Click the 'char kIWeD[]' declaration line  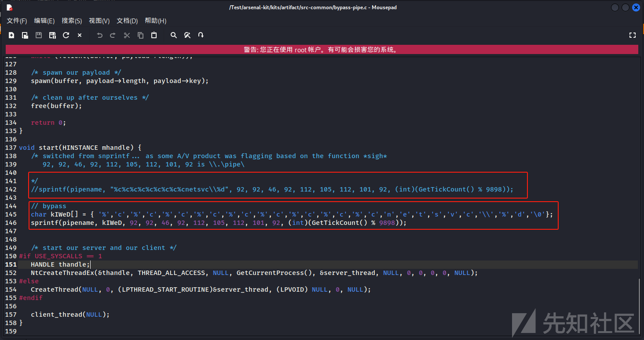click(292, 214)
